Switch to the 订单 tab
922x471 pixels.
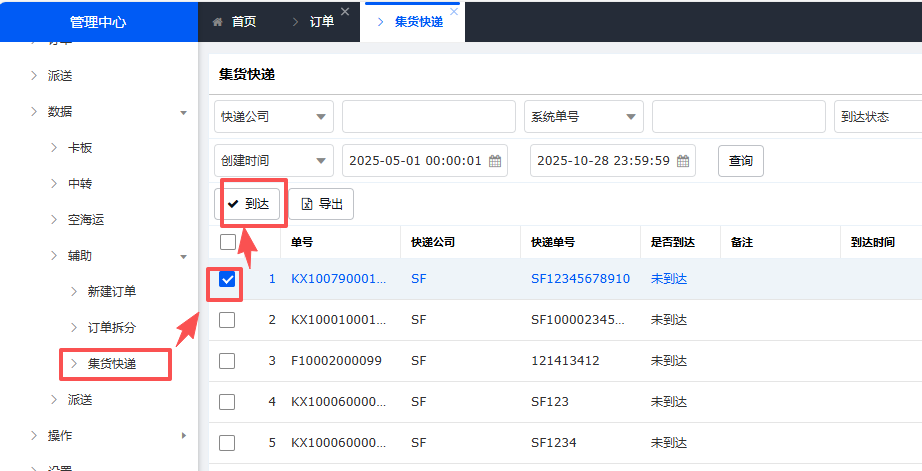321,21
